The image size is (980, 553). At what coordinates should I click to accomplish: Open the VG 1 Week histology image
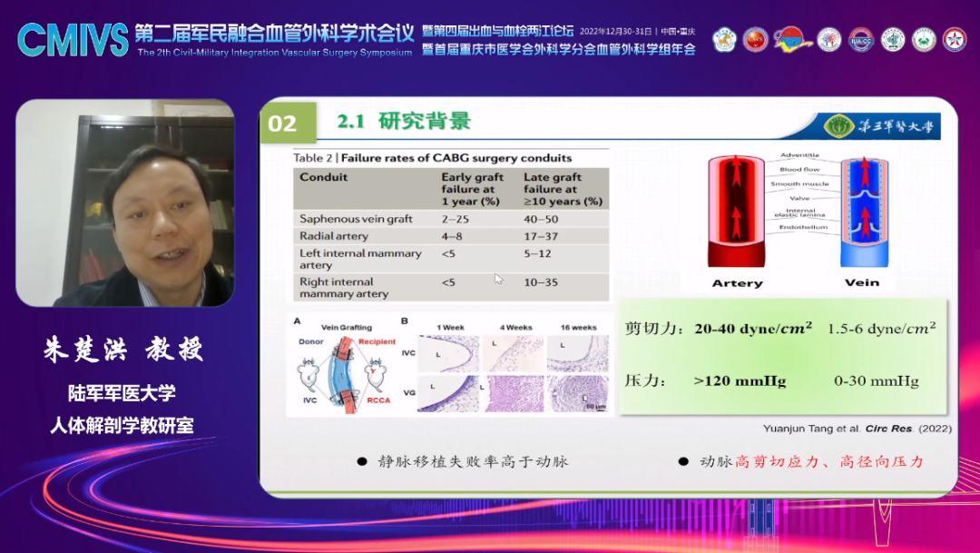point(448,393)
